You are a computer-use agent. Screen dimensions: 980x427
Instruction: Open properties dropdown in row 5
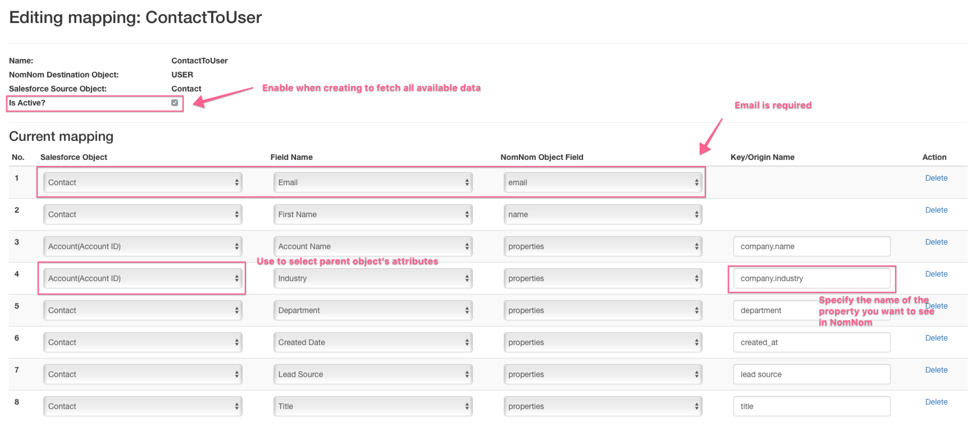(603, 310)
